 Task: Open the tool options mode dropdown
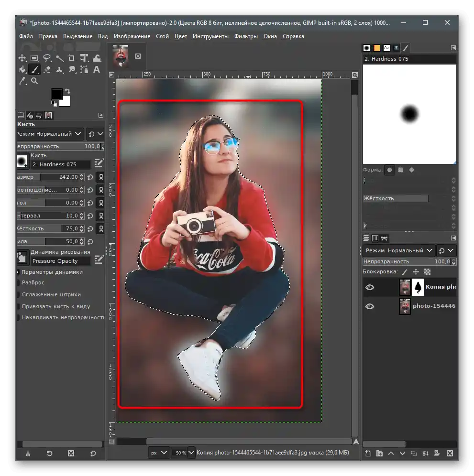(x=50, y=134)
